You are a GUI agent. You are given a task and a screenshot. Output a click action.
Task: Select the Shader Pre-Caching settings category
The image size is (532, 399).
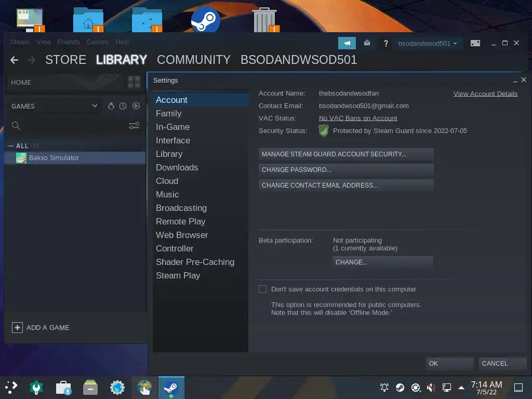pos(201,262)
